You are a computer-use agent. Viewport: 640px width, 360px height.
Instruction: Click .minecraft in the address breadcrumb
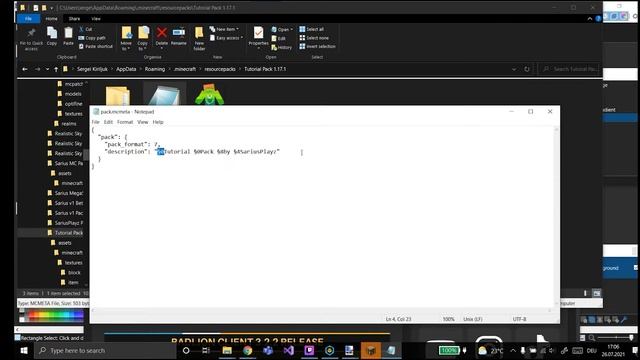[x=185, y=69]
